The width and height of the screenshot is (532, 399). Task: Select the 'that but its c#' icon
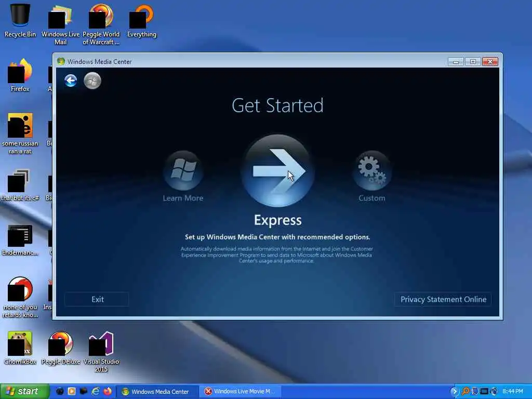(20, 185)
